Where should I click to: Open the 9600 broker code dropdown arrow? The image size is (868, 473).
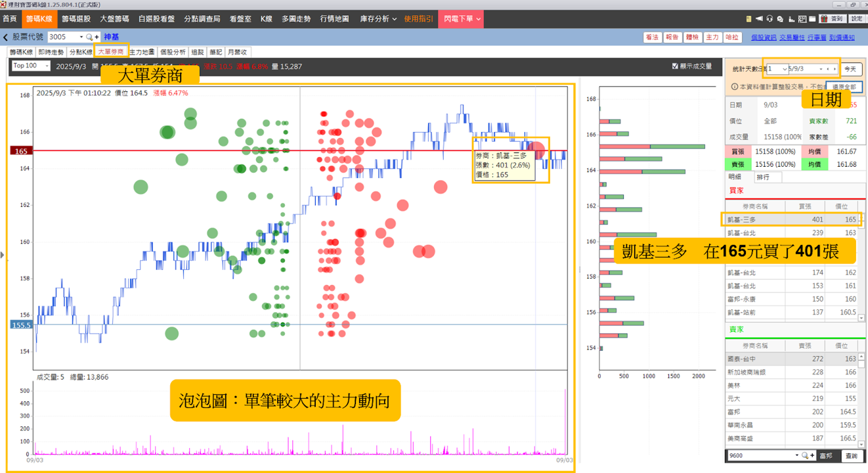[x=796, y=455]
